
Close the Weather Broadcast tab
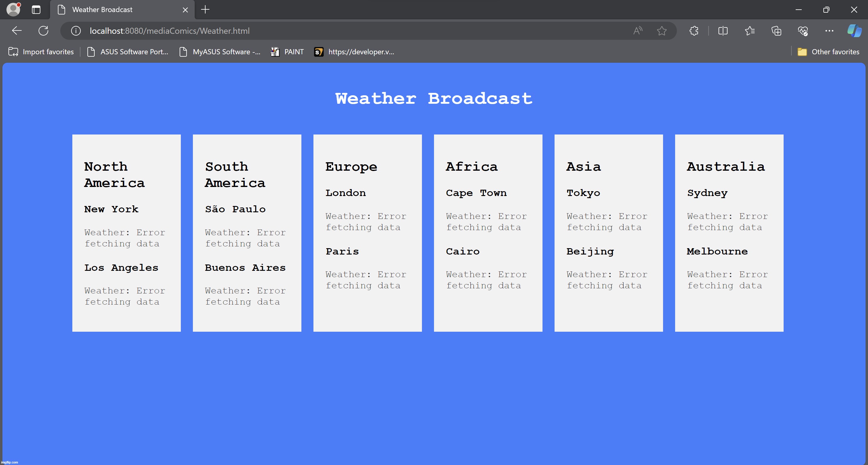click(x=185, y=10)
